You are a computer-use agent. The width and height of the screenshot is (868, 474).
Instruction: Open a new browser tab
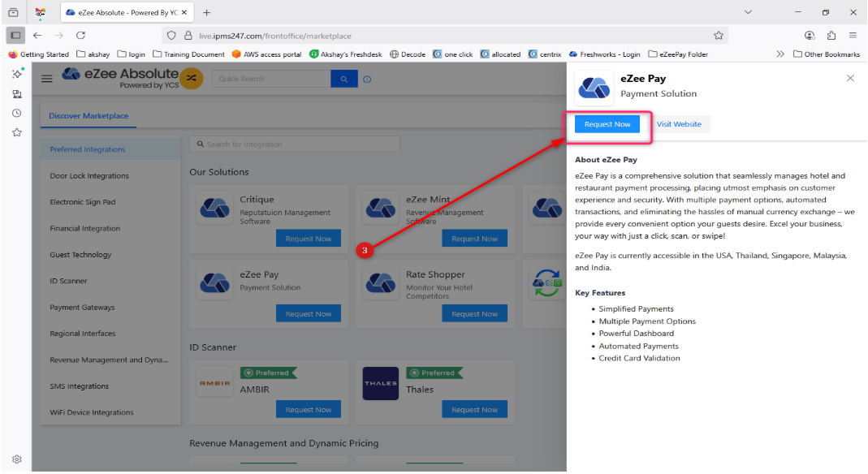pyautogui.click(x=206, y=12)
